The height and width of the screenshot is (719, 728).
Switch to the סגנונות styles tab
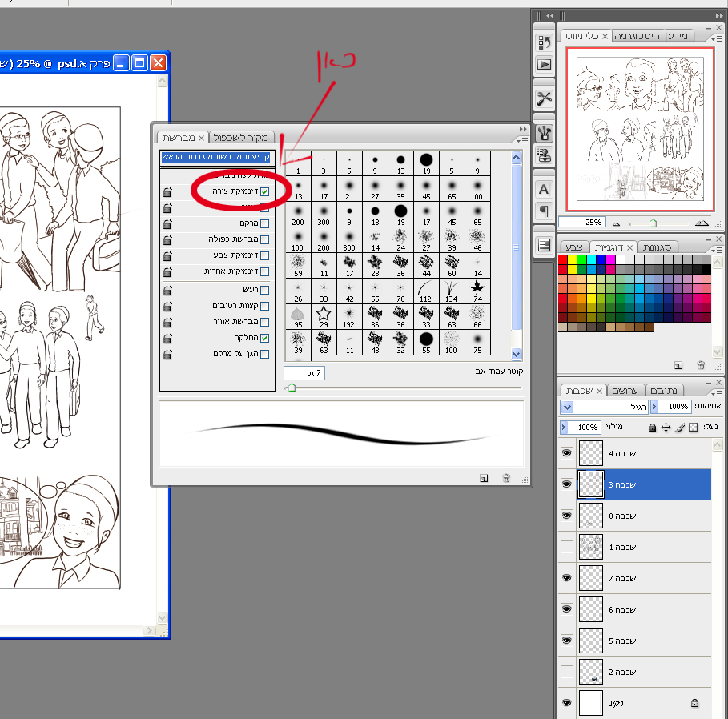click(657, 247)
